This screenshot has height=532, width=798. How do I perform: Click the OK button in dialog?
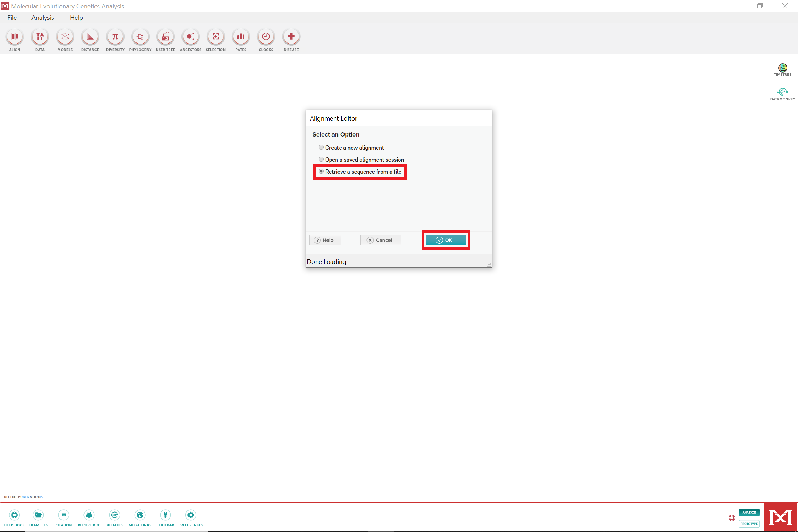point(446,240)
